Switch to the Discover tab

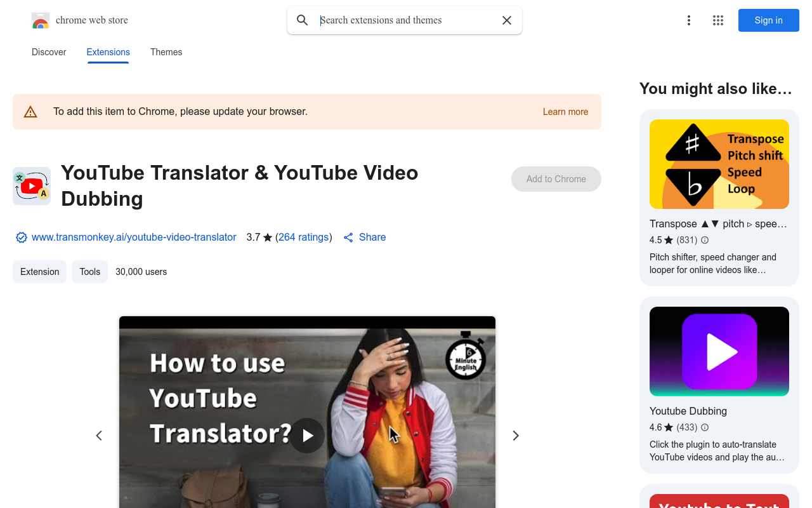click(49, 52)
